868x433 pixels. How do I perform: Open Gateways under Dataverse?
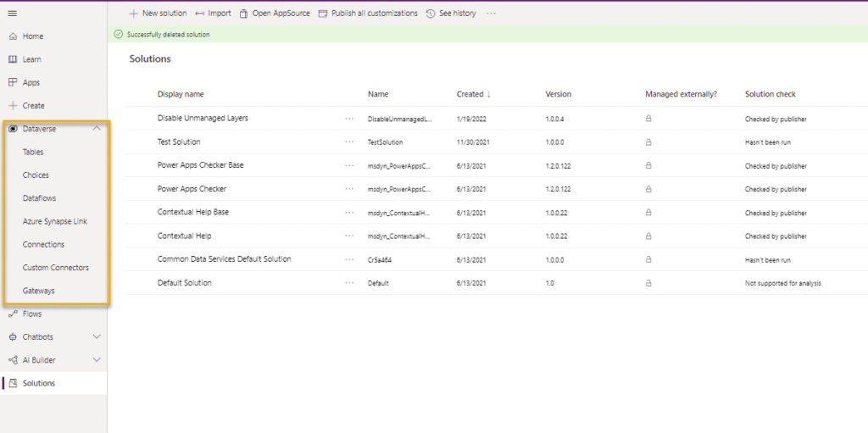pyautogui.click(x=38, y=291)
